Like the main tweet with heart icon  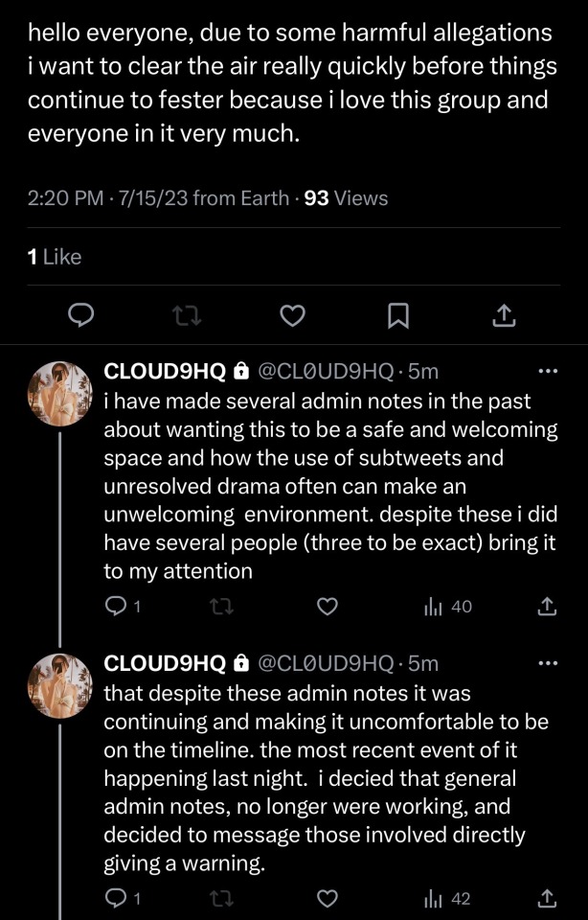pos(292,314)
